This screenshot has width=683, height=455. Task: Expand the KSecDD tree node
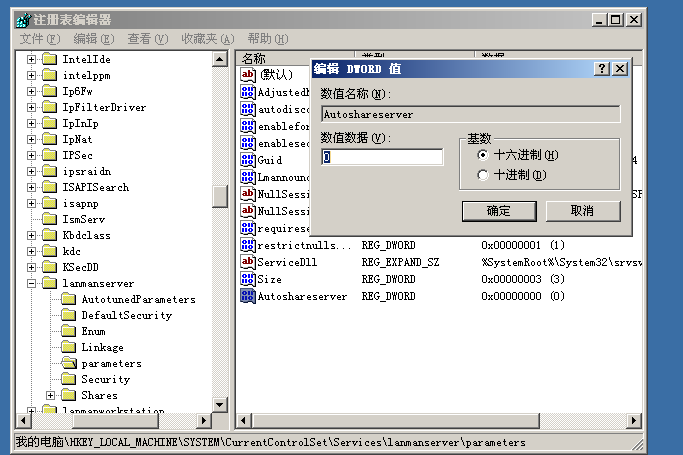[x=31, y=267]
